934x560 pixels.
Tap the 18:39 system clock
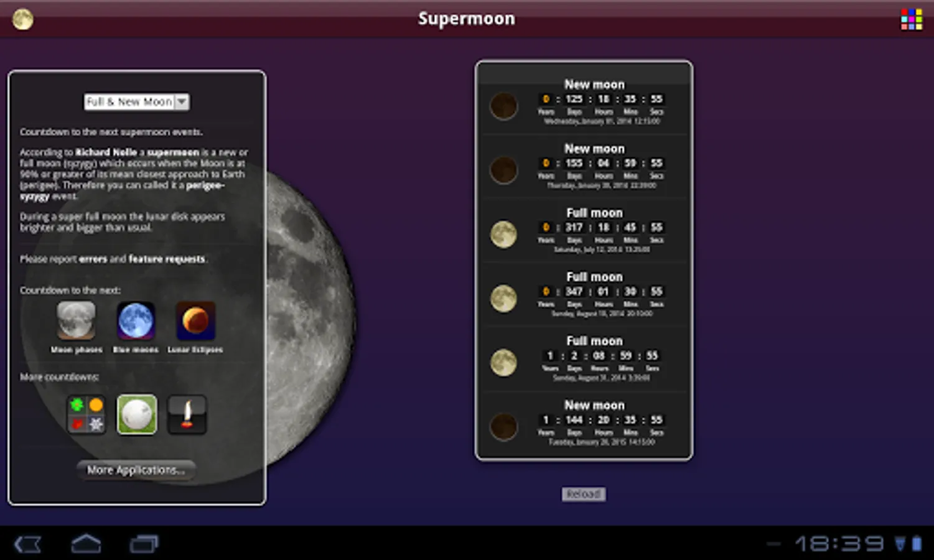(839, 544)
